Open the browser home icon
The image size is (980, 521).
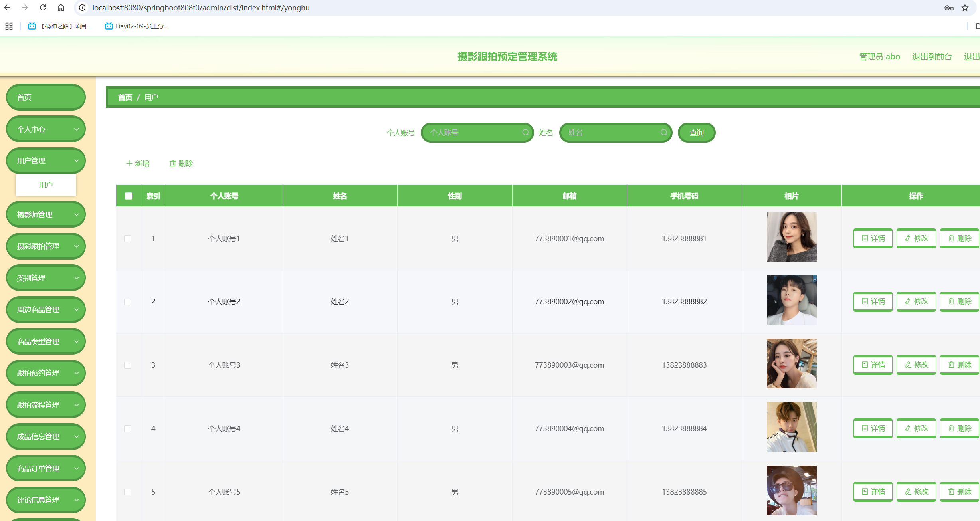tap(61, 8)
